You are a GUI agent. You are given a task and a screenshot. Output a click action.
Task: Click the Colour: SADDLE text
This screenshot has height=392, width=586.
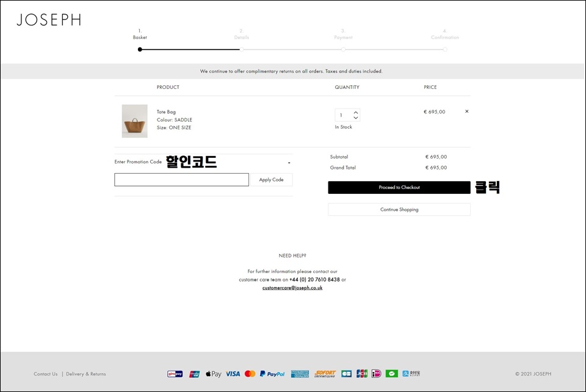point(175,120)
